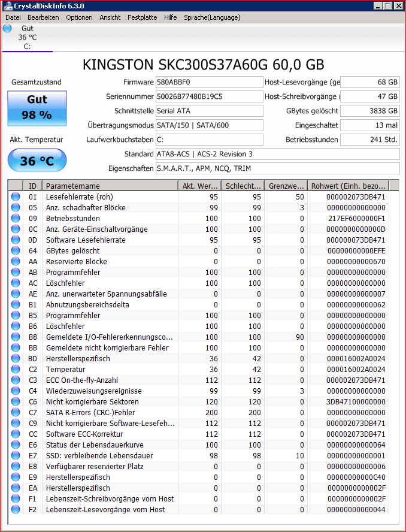406x532 pixels.
Task: Click raw value 3DB47100000000
Action: (356, 402)
